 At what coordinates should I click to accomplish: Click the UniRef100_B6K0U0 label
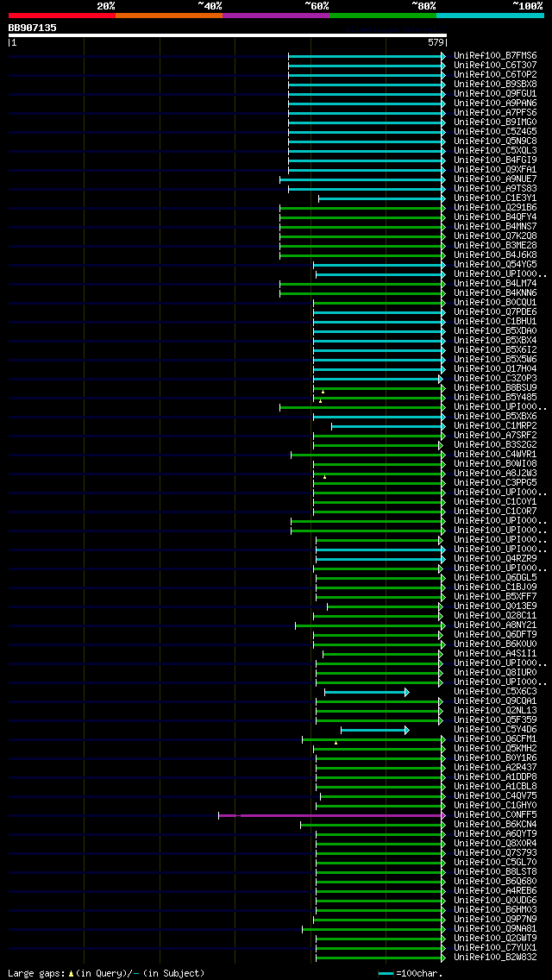coord(495,644)
